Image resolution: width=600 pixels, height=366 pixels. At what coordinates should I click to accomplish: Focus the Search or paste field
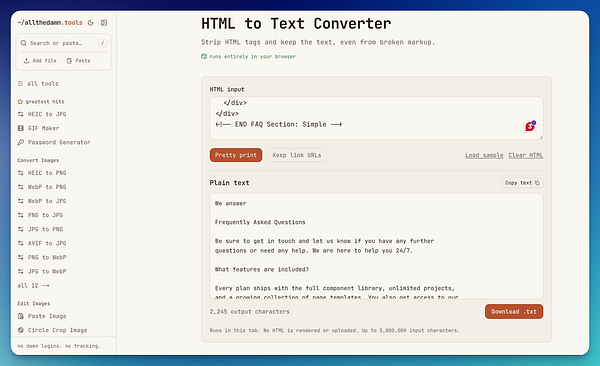[x=63, y=43]
